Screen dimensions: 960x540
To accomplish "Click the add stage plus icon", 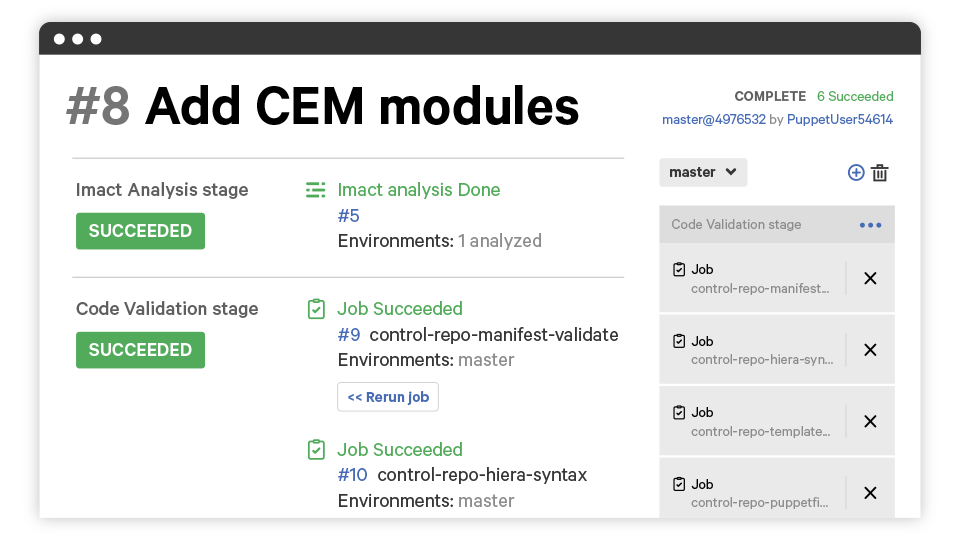I will point(856,172).
